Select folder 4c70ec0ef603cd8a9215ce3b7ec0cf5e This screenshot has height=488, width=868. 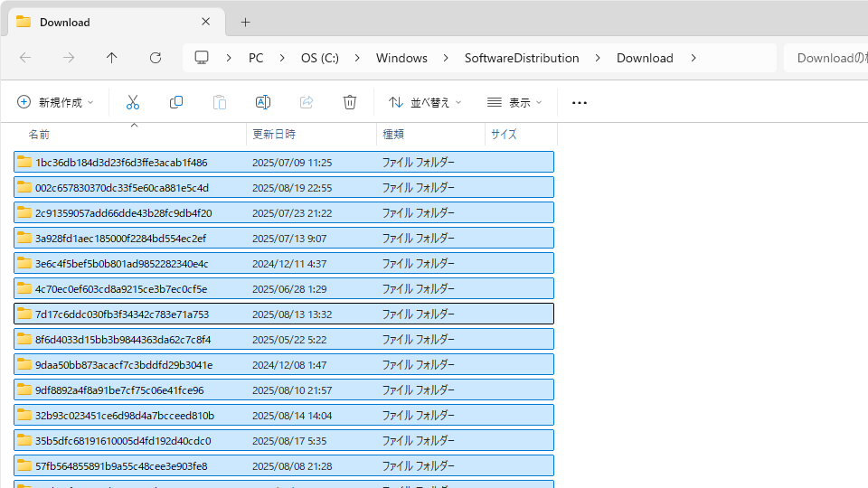284,289
